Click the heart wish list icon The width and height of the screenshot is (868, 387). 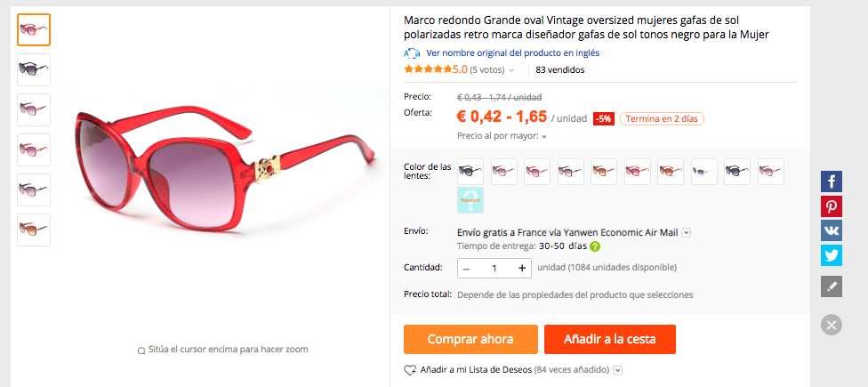(410, 370)
